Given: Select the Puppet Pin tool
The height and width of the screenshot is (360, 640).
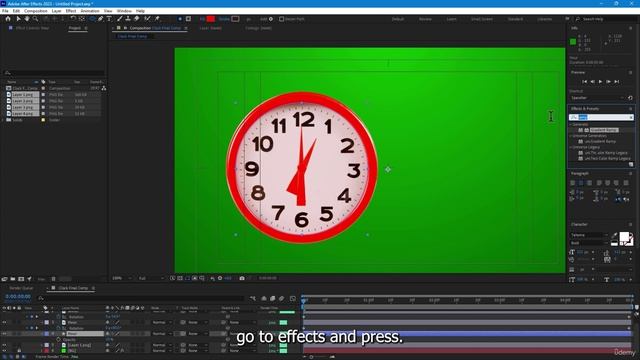Looking at the screenshot, I should tap(157, 19).
